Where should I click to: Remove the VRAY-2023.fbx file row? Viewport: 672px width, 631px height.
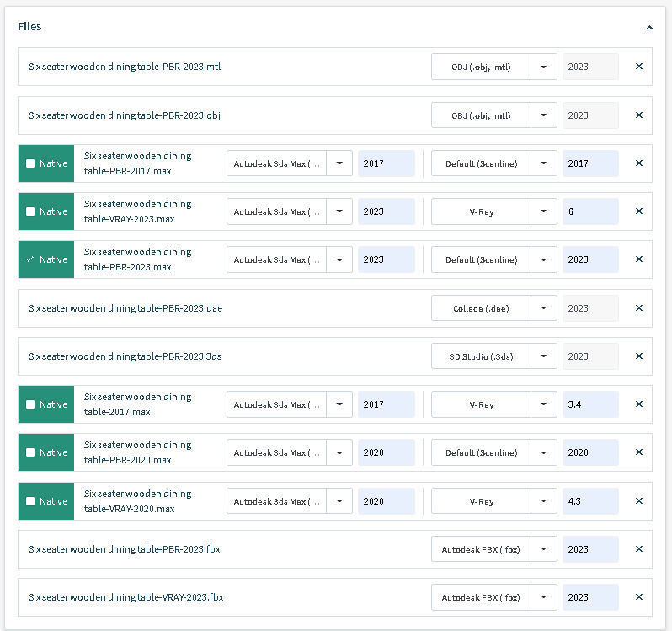point(638,597)
